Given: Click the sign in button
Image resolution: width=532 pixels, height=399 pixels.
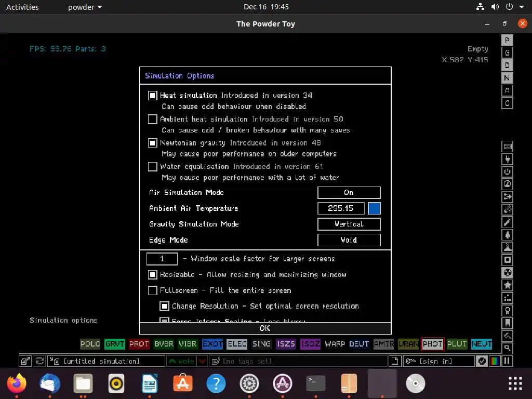Looking at the screenshot, I should pos(438,361).
